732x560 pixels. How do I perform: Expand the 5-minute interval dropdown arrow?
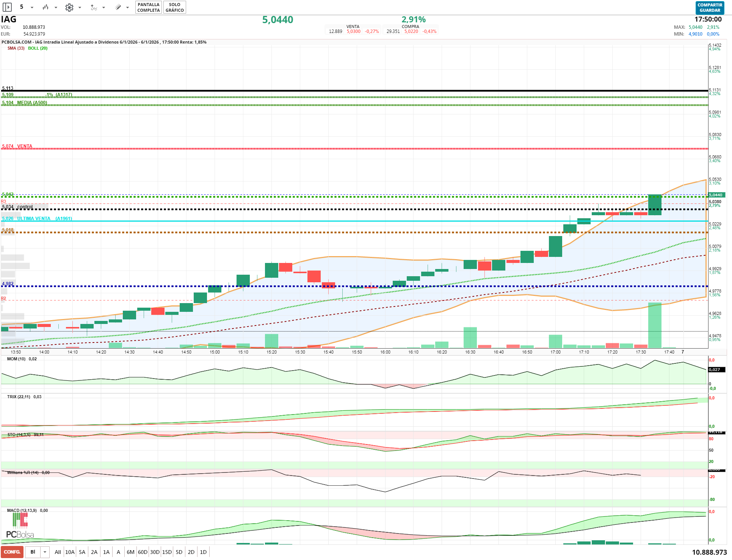pyautogui.click(x=32, y=7)
